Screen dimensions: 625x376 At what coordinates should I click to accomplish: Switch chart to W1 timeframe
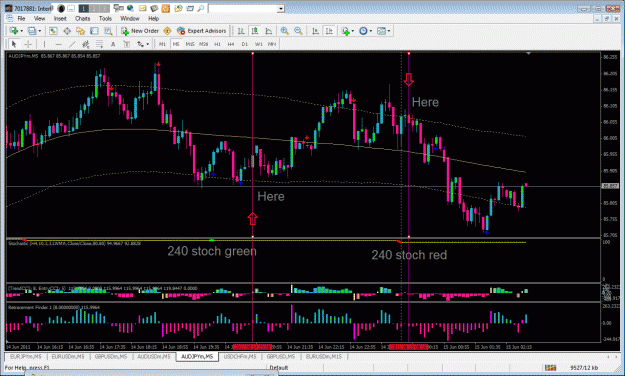258,44
